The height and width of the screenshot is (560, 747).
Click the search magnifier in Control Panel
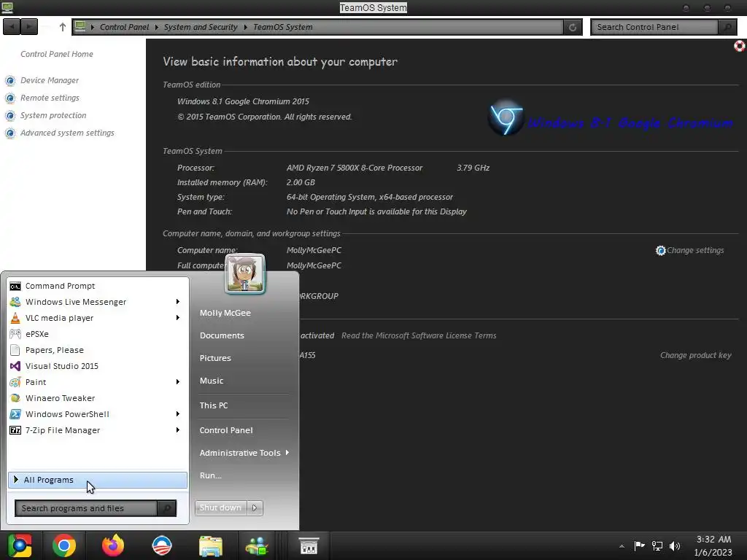727,27
